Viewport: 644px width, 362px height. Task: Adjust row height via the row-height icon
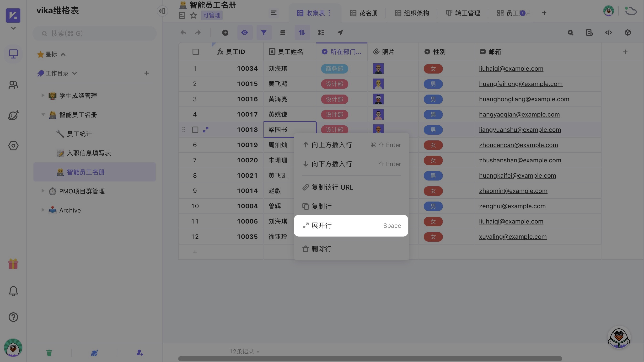tap(321, 32)
